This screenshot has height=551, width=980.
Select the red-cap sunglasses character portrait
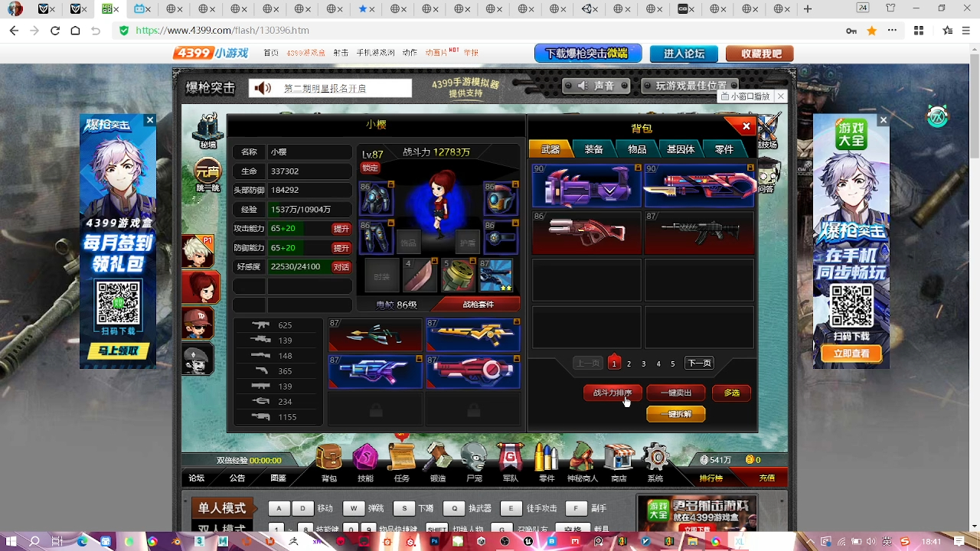point(198,323)
